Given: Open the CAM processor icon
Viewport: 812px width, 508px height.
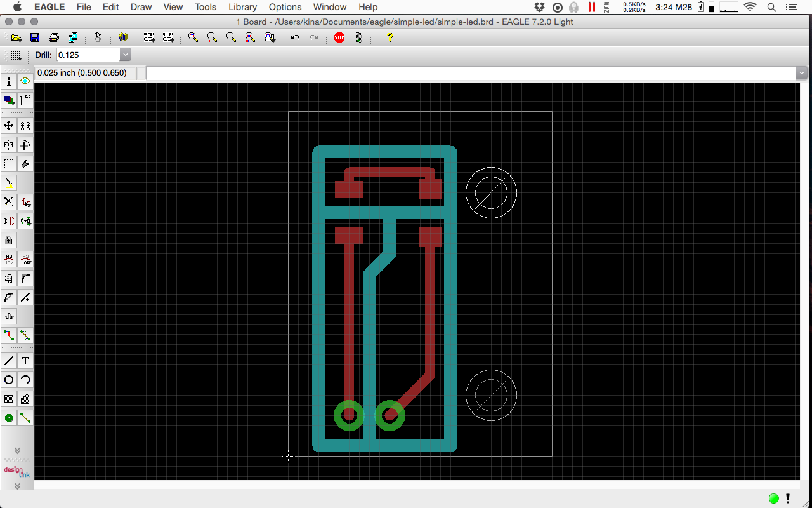Looking at the screenshot, I should click(x=73, y=37).
